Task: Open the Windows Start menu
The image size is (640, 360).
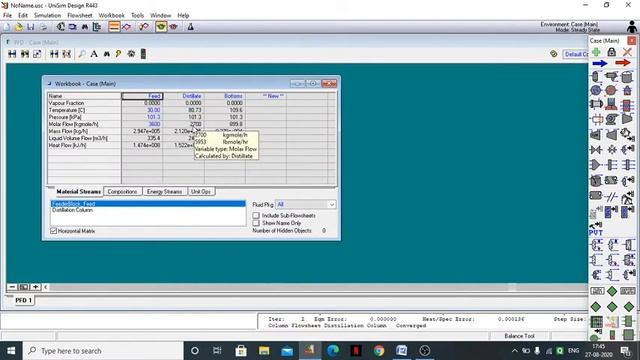Action: pyautogui.click(x=11, y=351)
